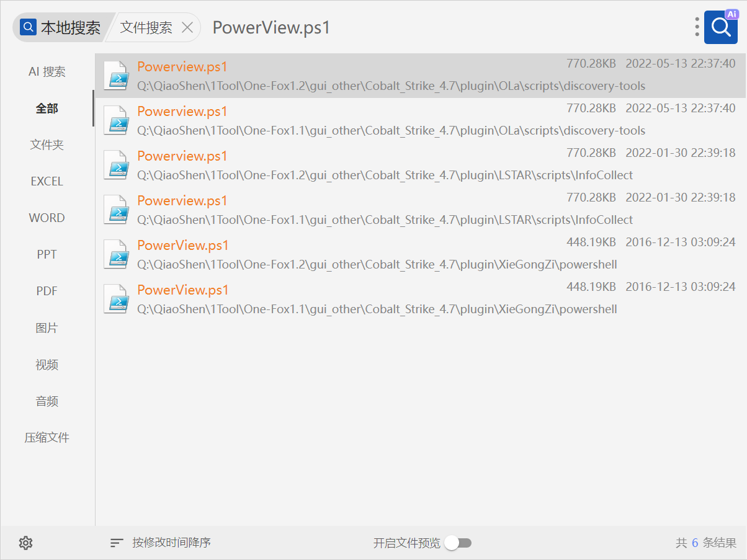The width and height of the screenshot is (747, 560).
Task: Click file icon of LSTAR One-Fox1.1 result
Action: (x=115, y=210)
